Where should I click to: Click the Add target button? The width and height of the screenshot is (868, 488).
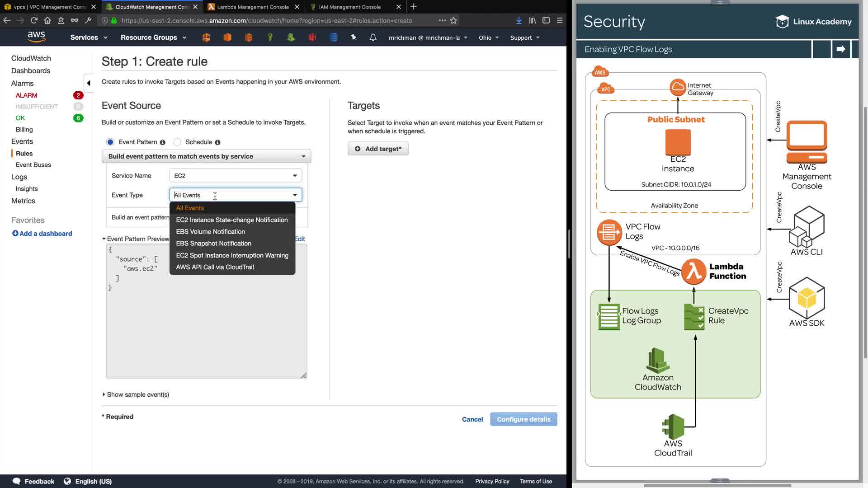[x=378, y=149]
